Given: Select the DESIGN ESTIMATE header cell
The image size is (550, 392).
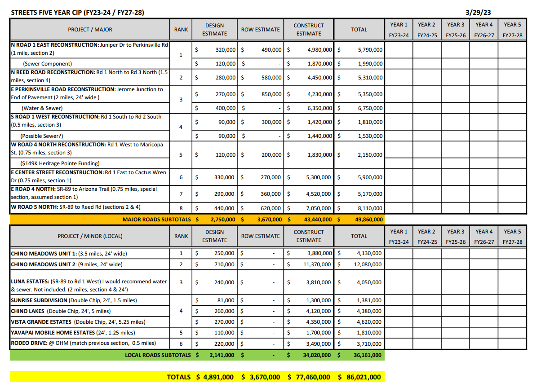Looking at the screenshot, I should 214,29.
